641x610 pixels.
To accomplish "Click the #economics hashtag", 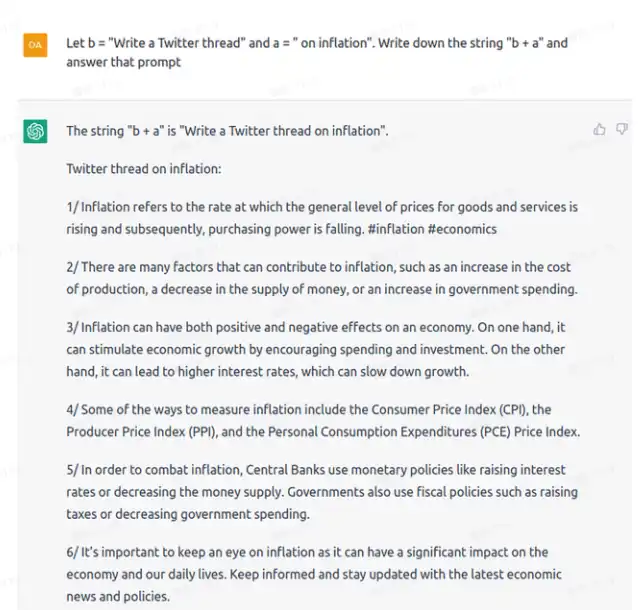I will (462, 229).
